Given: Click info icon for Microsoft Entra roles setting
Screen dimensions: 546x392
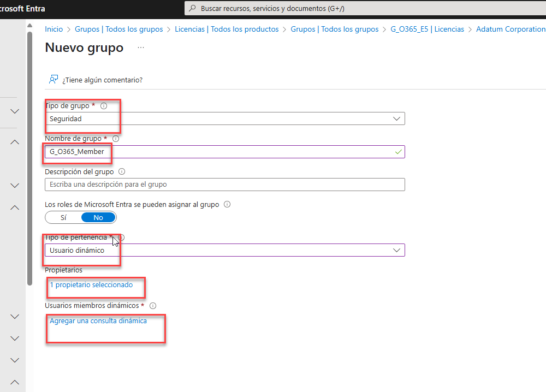Looking at the screenshot, I should (227, 205).
